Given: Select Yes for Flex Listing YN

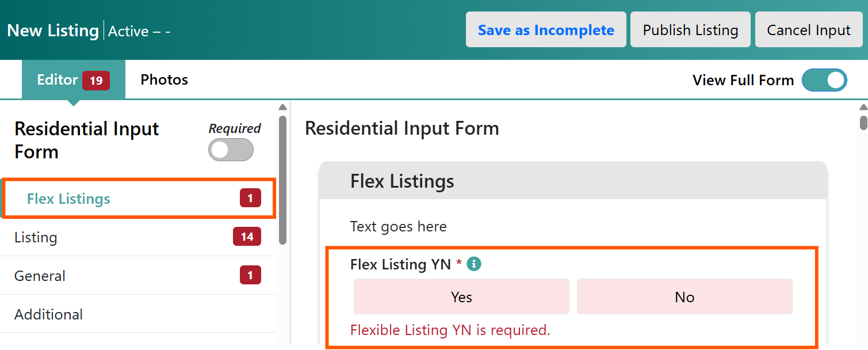Looking at the screenshot, I should click(x=461, y=297).
